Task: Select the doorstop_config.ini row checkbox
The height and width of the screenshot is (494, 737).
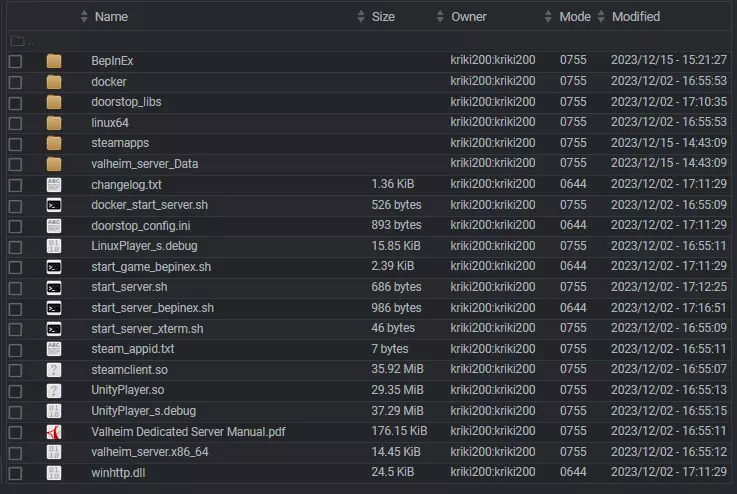Action: [15, 226]
